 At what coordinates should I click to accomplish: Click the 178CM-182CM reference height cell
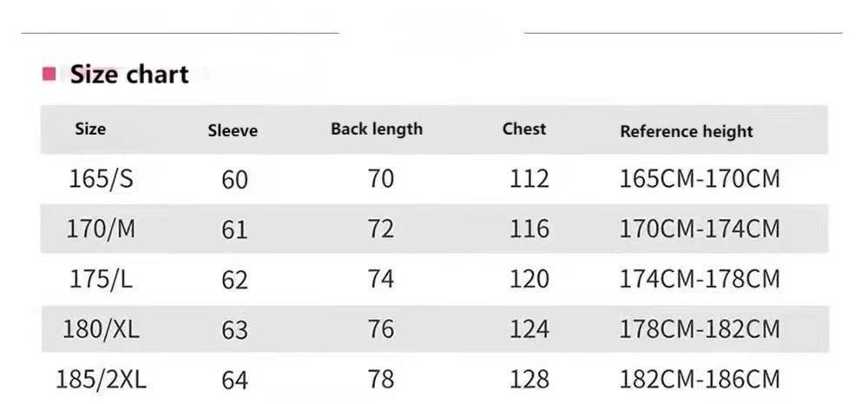[700, 329]
